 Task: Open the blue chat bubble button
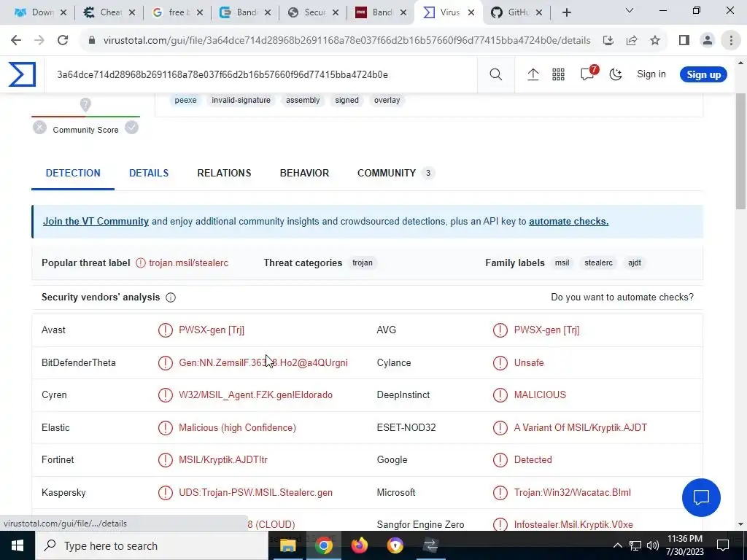pyautogui.click(x=701, y=497)
